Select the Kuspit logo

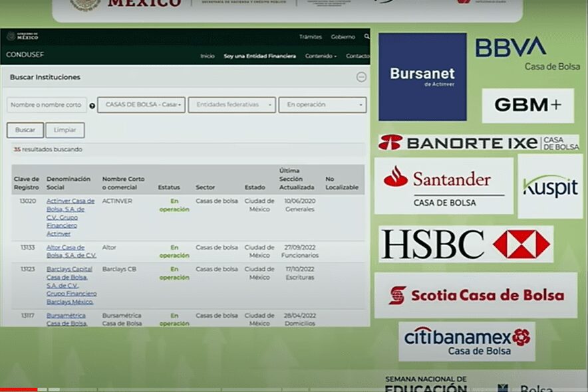pos(550,187)
